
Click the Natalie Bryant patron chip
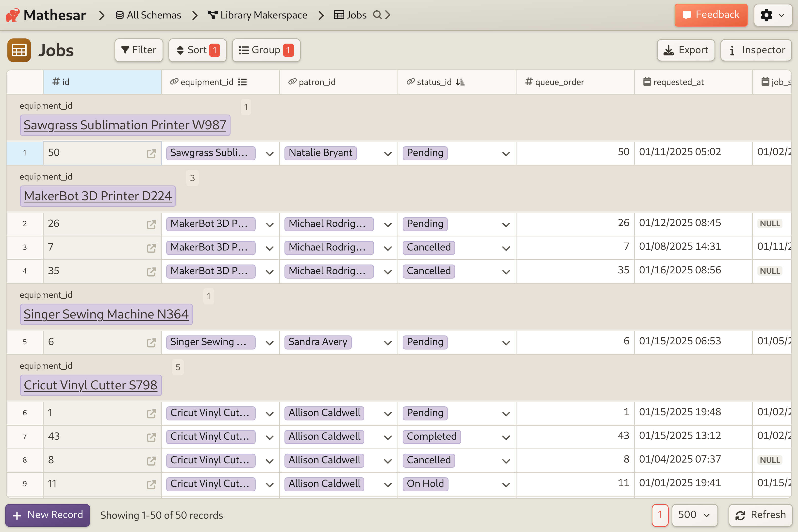[x=320, y=153]
